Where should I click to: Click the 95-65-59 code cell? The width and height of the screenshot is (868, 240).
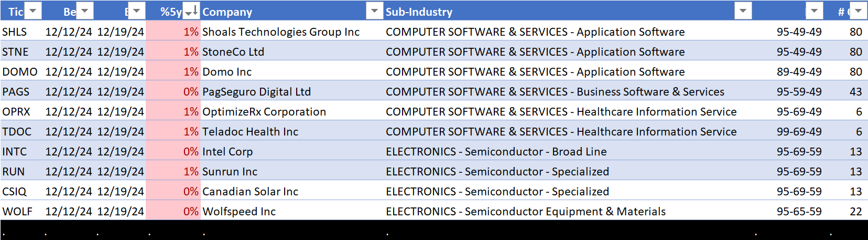click(x=799, y=211)
